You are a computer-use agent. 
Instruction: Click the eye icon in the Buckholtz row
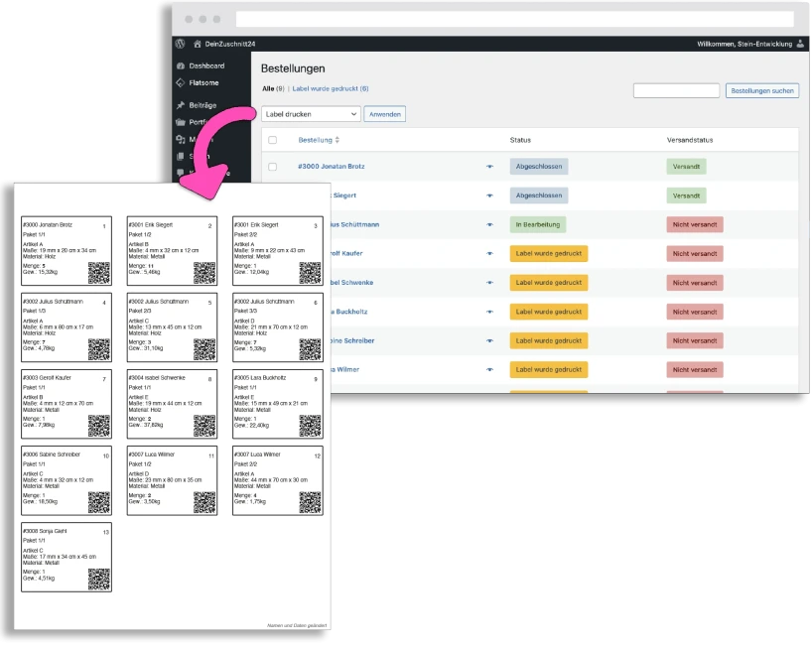coord(489,312)
